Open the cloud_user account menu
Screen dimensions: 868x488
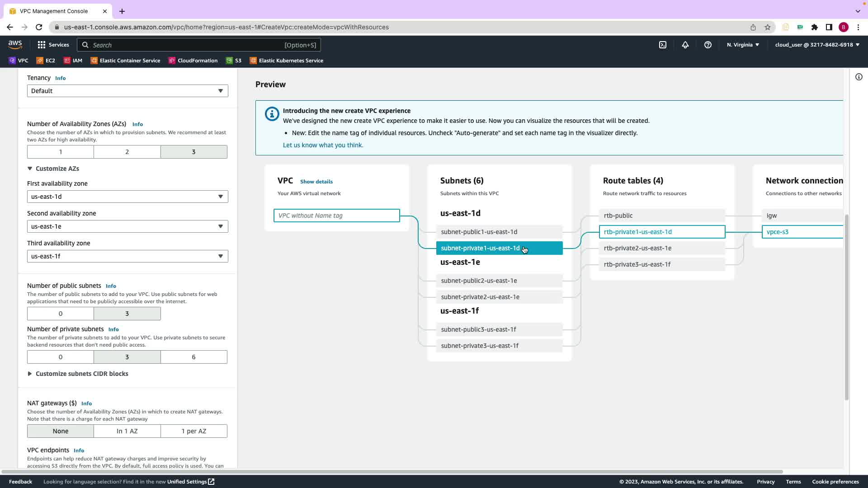point(817,45)
